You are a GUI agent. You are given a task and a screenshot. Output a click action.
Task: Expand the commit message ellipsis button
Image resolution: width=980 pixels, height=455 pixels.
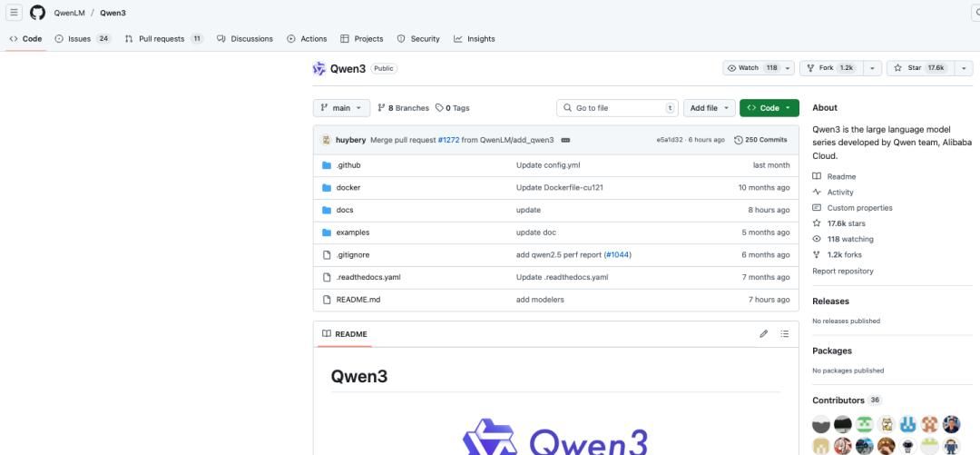point(565,140)
